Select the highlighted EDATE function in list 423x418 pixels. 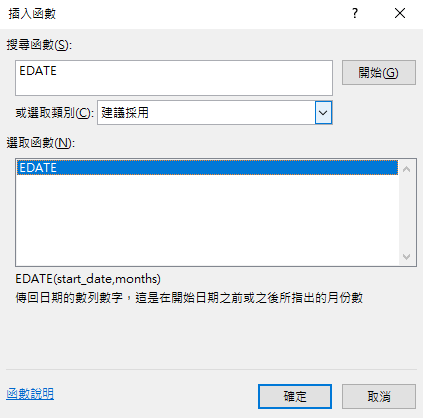coord(207,168)
